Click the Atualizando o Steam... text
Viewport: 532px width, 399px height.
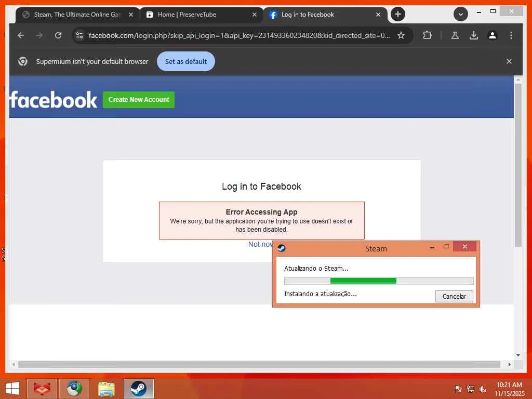(316, 269)
